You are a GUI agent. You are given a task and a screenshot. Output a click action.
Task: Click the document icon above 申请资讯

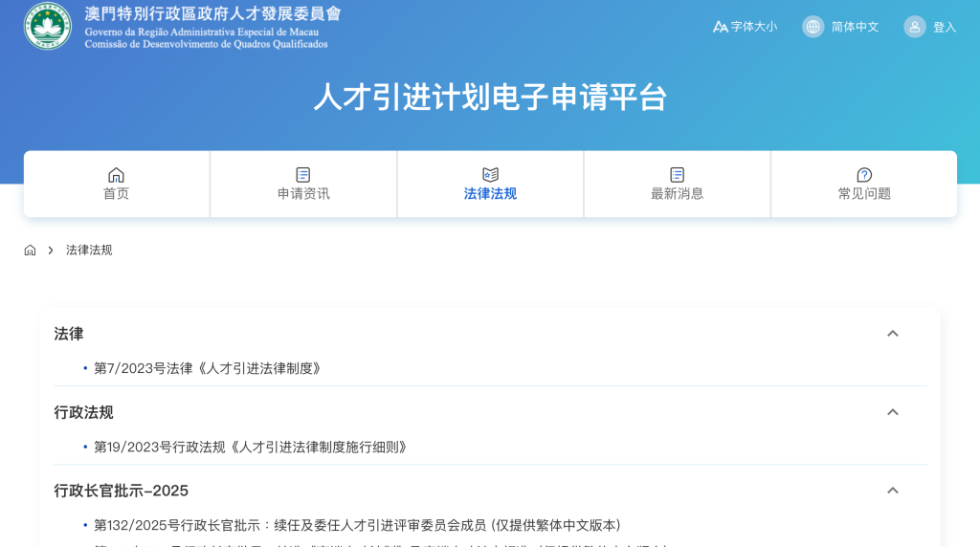(x=303, y=175)
